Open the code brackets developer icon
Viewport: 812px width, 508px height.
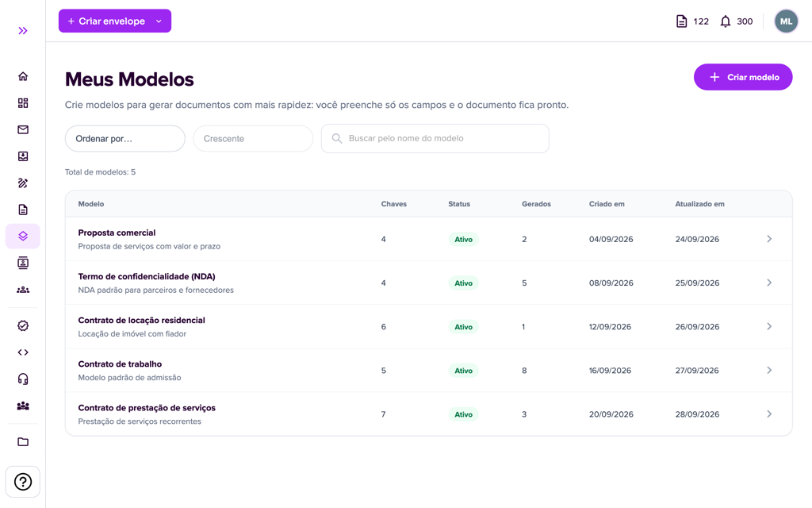pos(23,352)
